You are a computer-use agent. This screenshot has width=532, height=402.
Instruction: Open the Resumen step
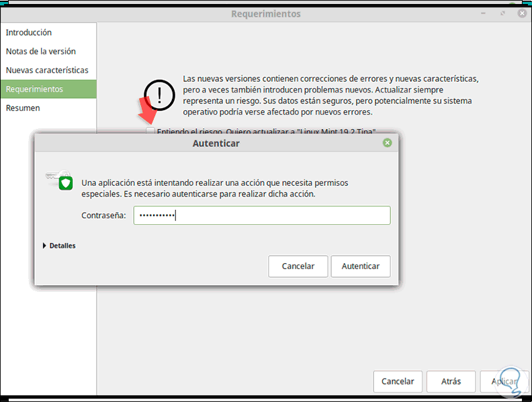click(x=48, y=108)
